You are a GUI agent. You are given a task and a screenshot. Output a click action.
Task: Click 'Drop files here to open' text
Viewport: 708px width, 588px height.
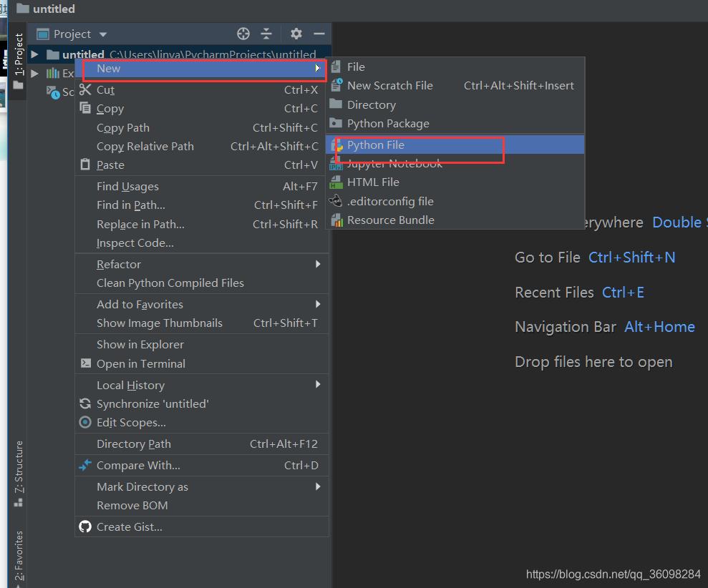pos(593,362)
